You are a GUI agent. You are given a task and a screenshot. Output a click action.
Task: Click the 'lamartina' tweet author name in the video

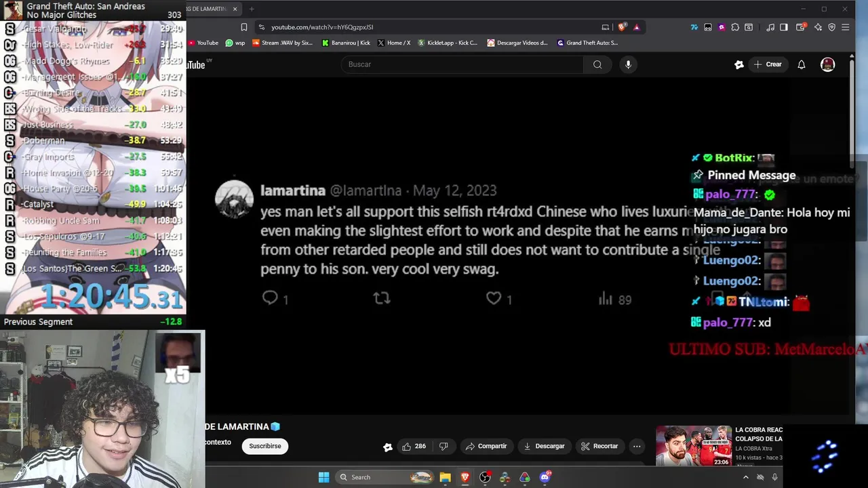[x=293, y=190]
